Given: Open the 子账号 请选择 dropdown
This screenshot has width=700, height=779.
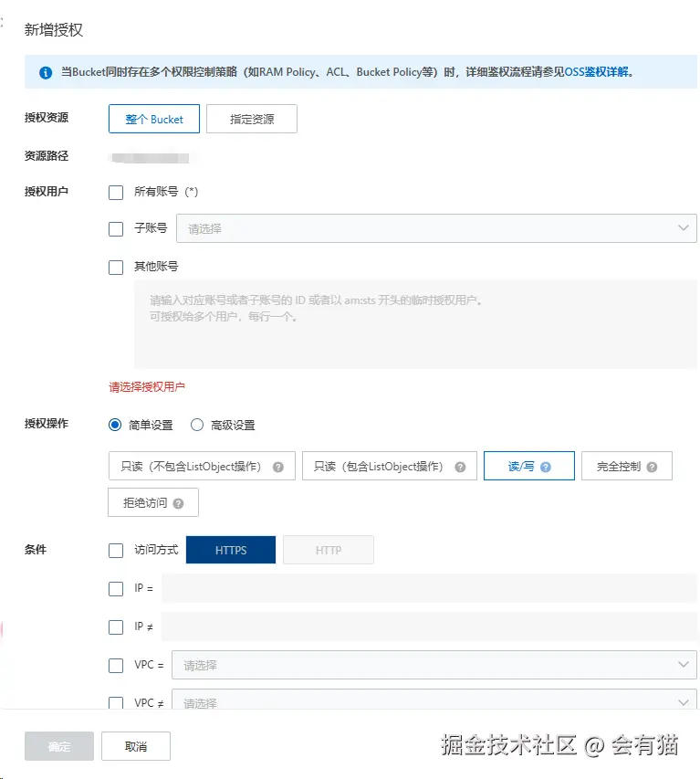Looking at the screenshot, I should (436, 228).
